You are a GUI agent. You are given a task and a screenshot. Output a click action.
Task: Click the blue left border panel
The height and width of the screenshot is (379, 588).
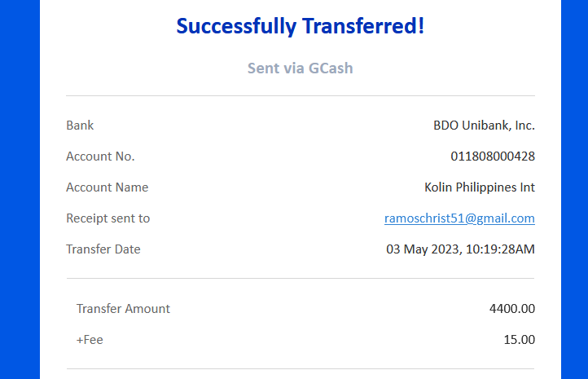20,189
